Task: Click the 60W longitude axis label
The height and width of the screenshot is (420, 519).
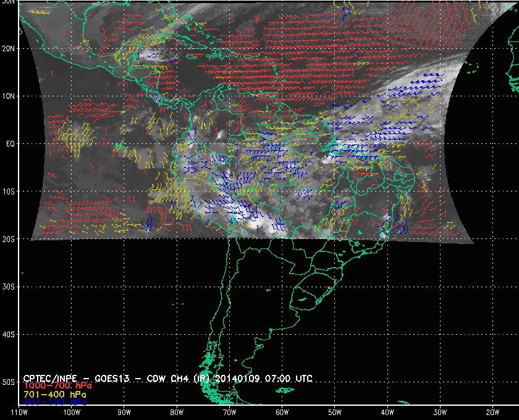Action: point(282,413)
